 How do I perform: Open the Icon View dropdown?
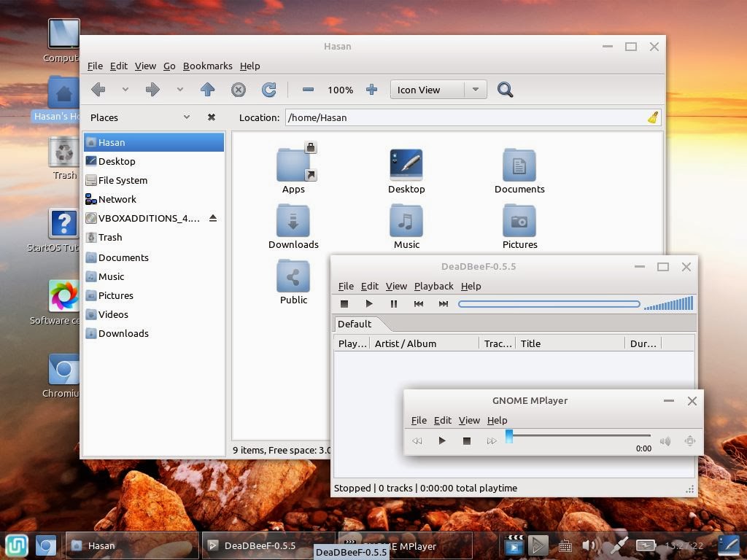pyautogui.click(x=438, y=90)
